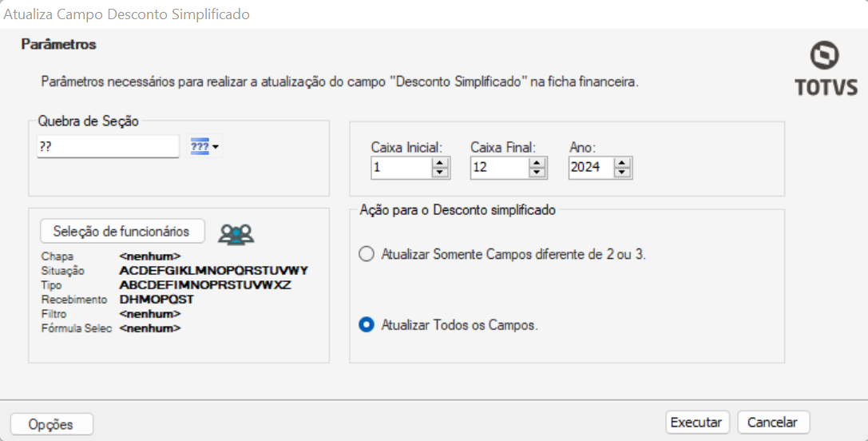Click the ??? section break mask icon

coord(200,146)
